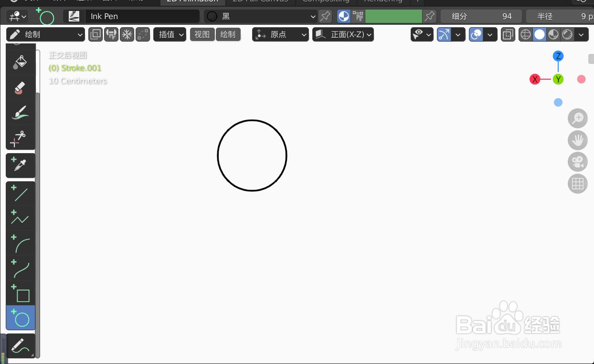Click the Ink Pen brush name field
This screenshot has width=594, height=364.
[142, 16]
